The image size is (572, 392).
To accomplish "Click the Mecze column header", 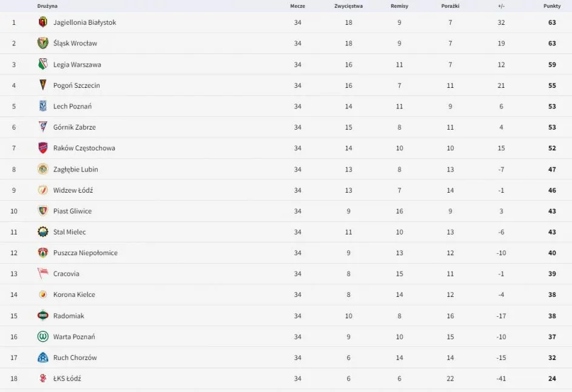I will click(297, 6).
